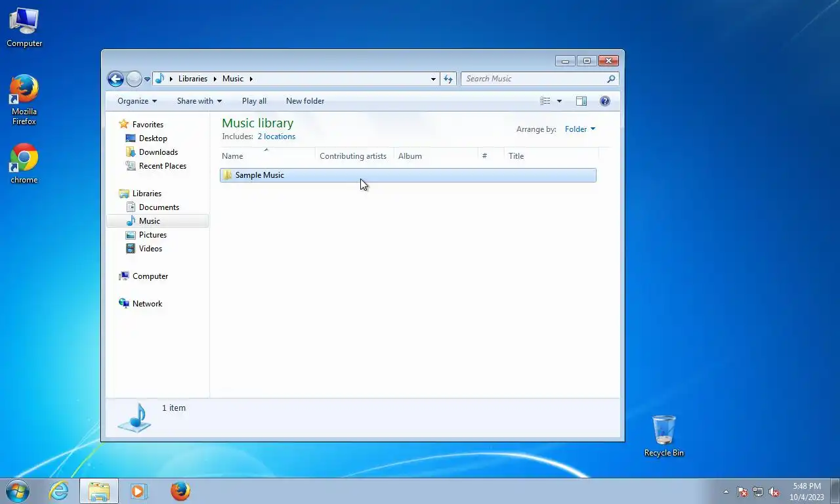Image resolution: width=840 pixels, height=504 pixels.
Task: Open the Documents library
Action: pyautogui.click(x=159, y=207)
